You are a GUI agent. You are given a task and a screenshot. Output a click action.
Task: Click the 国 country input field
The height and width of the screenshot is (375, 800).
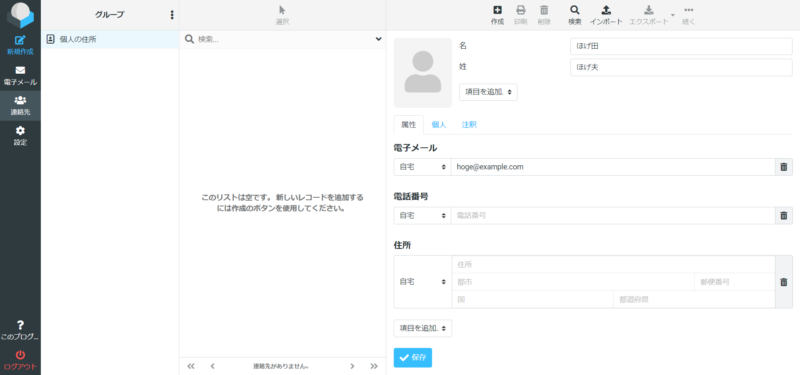(532, 299)
